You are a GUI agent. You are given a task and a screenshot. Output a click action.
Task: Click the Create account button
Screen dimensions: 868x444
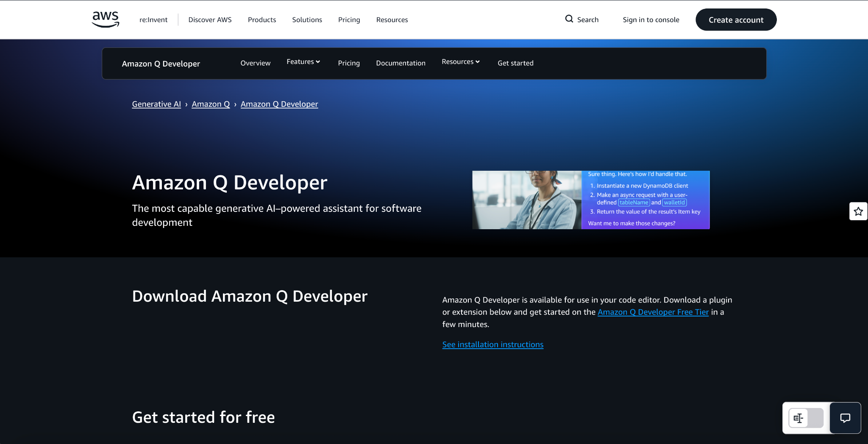(736, 19)
